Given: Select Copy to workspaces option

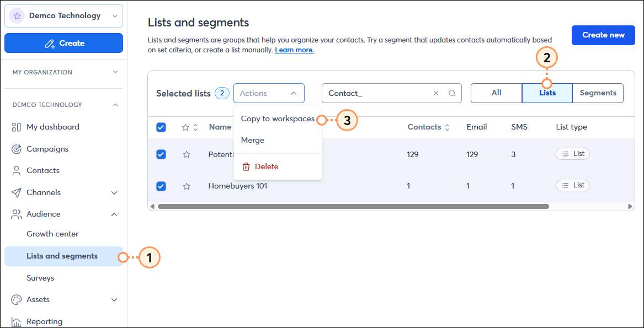Looking at the screenshot, I should (x=278, y=119).
